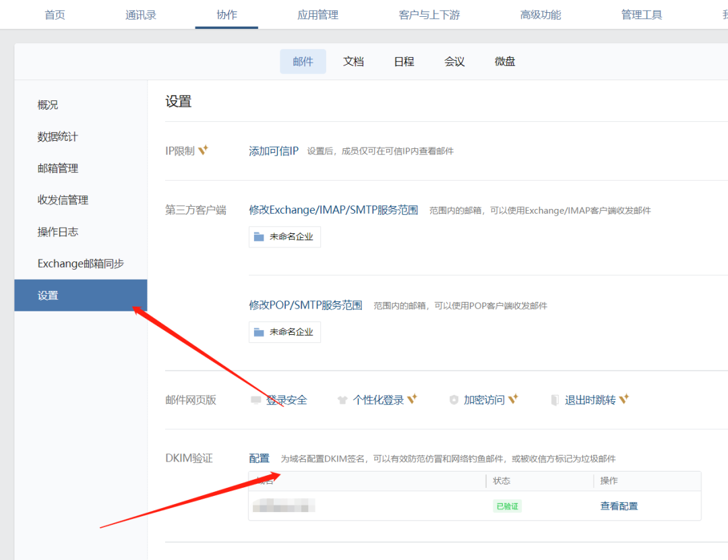The height and width of the screenshot is (560, 728).
Task: Open the 微盘 tab
Action: (x=505, y=61)
